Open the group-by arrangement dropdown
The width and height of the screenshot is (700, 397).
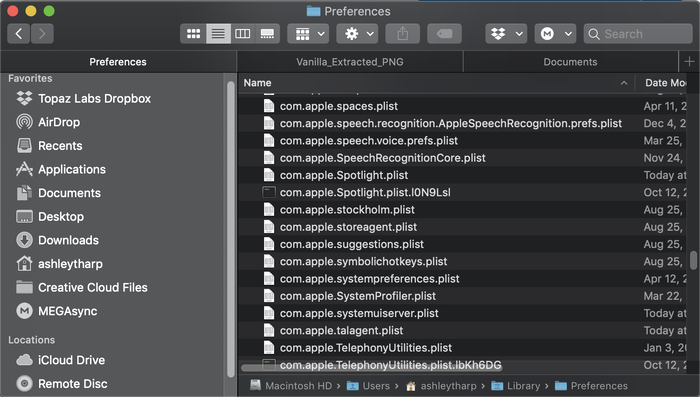tap(308, 33)
